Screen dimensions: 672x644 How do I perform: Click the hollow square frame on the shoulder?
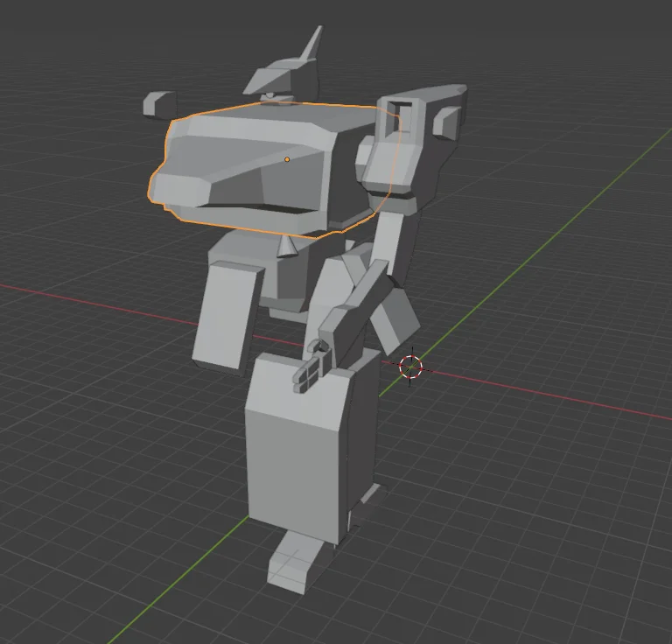[399, 115]
